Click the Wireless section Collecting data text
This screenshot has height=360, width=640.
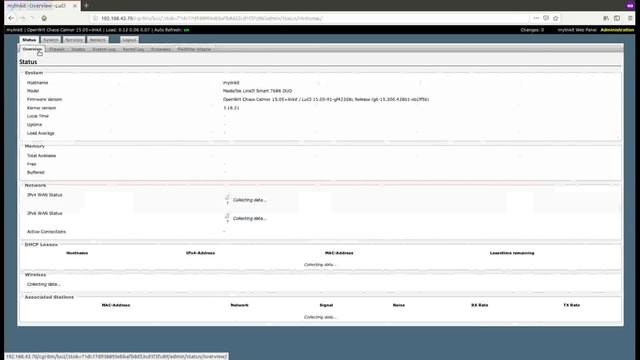(44, 284)
